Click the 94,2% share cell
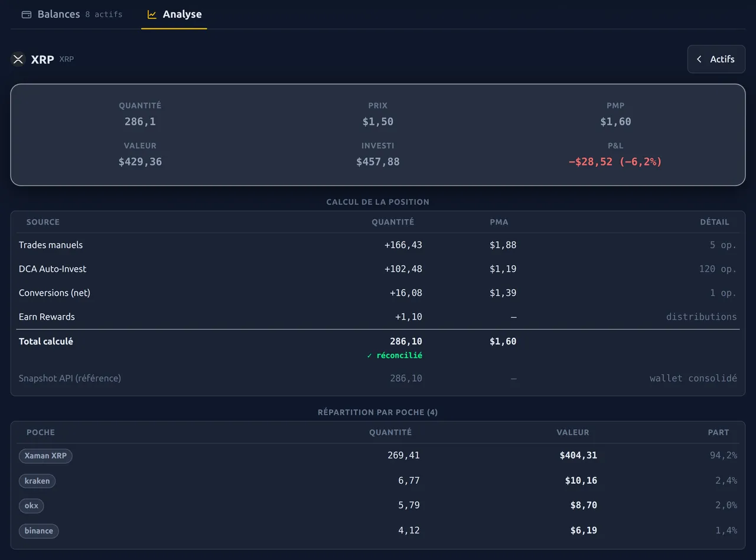Image resolution: width=756 pixels, height=560 pixels. [724, 455]
